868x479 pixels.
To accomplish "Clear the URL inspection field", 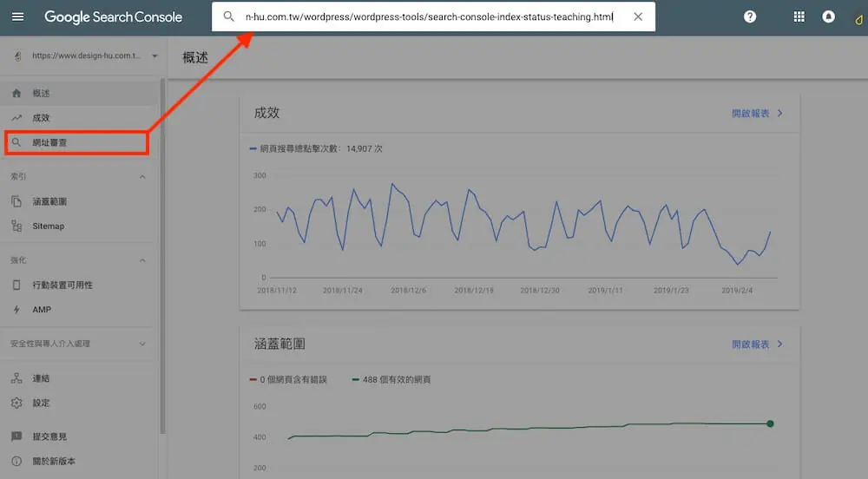I will pyautogui.click(x=638, y=16).
